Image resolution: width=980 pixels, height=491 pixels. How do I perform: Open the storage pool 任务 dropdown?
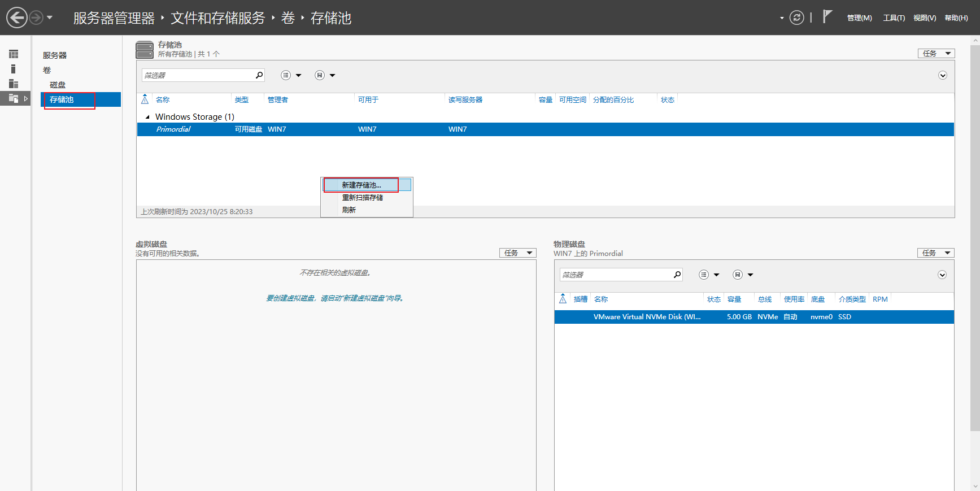(936, 53)
